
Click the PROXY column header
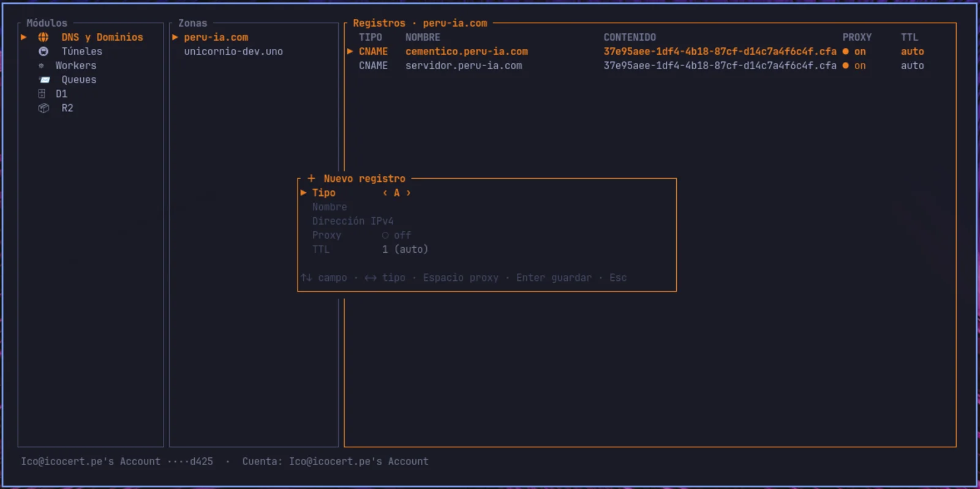(857, 37)
